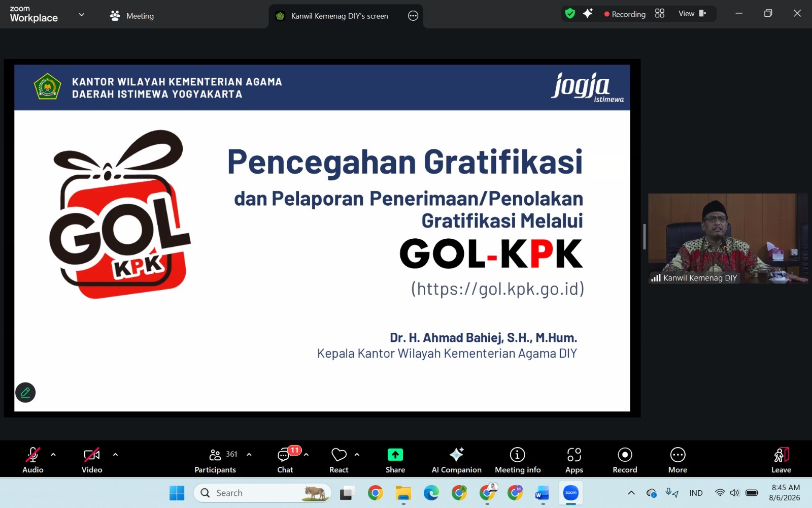Expand the Participants options chevron
The image size is (812, 508).
pos(249,455)
